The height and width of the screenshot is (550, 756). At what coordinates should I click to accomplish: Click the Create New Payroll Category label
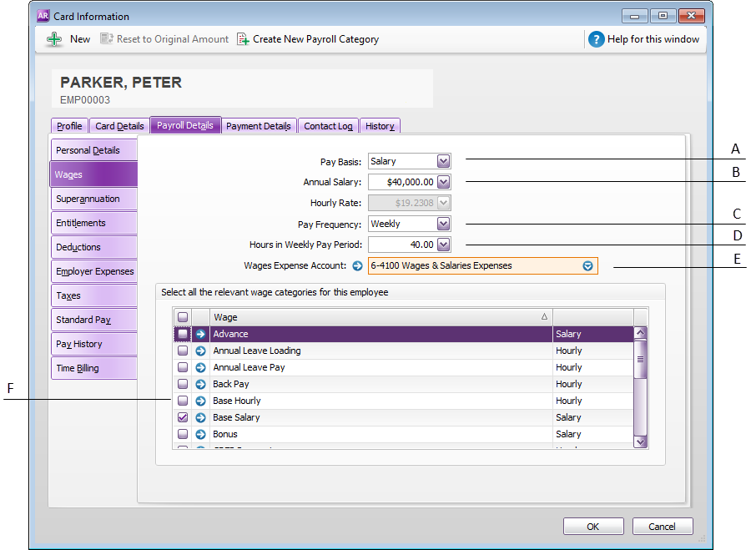tap(315, 39)
